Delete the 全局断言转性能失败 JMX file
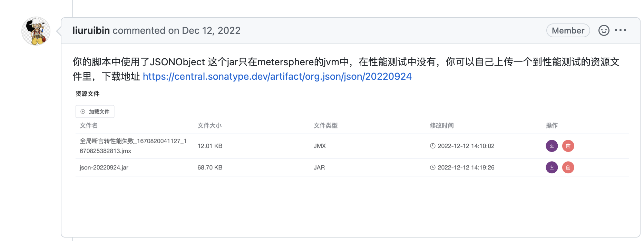The width and height of the screenshot is (644, 241). tap(568, 146)
